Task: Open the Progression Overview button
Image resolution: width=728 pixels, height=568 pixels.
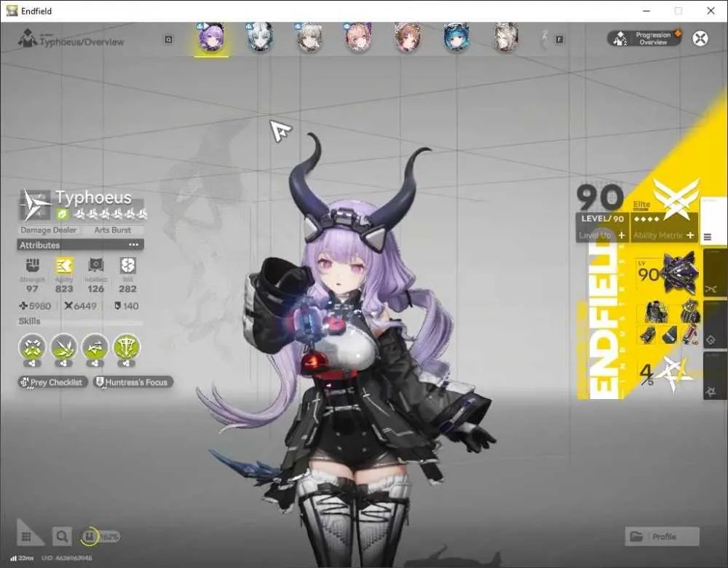Action: click(x=644, y=39)
